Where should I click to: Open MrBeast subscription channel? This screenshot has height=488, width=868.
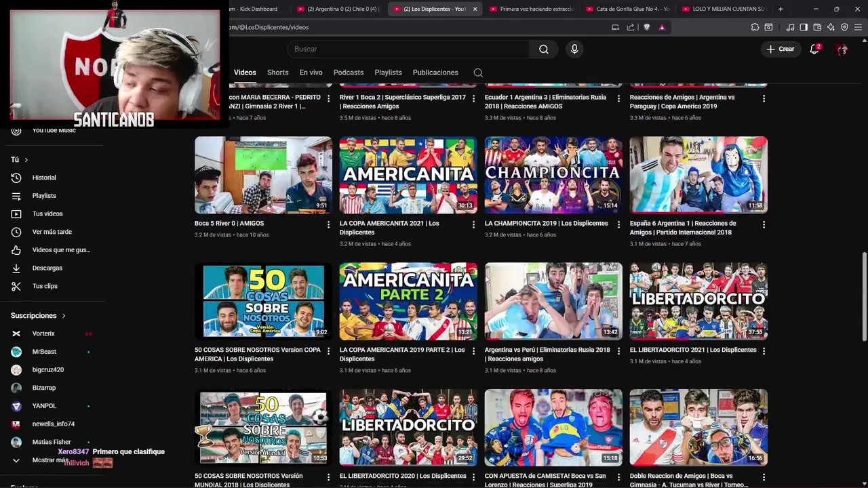click(x=45, y=352)
